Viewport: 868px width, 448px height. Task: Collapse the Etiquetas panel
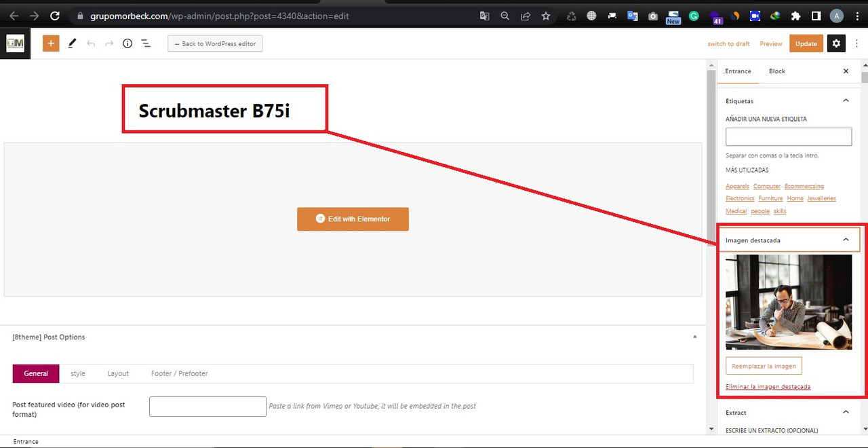(846, 100)
